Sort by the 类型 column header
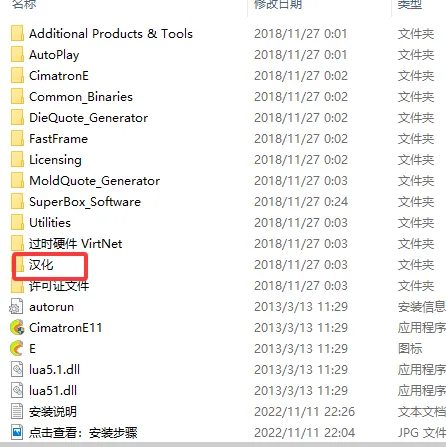Image resolution: width=446 pixels, height=447 pixels. point(410,4)
